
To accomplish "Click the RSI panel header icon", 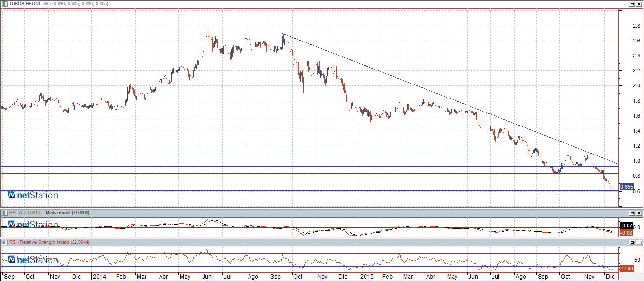I will [x=4, y=242].
